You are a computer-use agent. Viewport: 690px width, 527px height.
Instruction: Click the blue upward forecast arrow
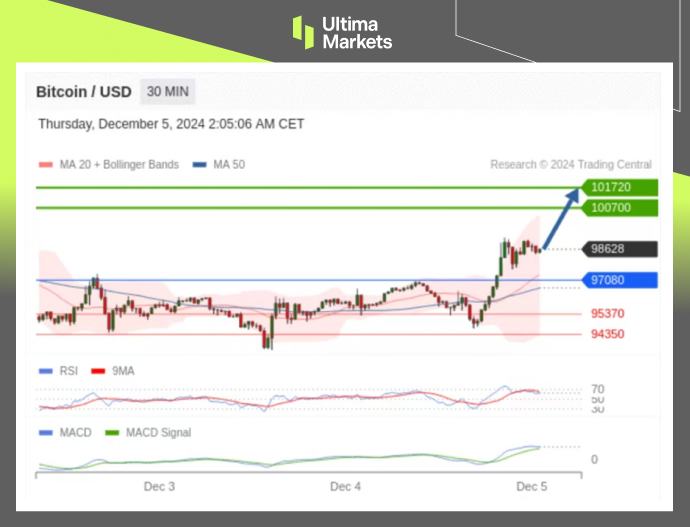click(x=562, y=217)
